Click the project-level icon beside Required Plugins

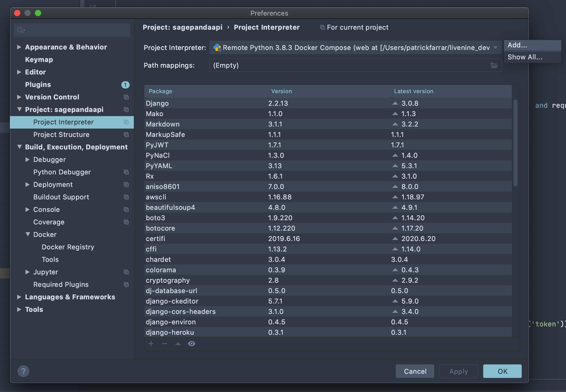(126, 284)
